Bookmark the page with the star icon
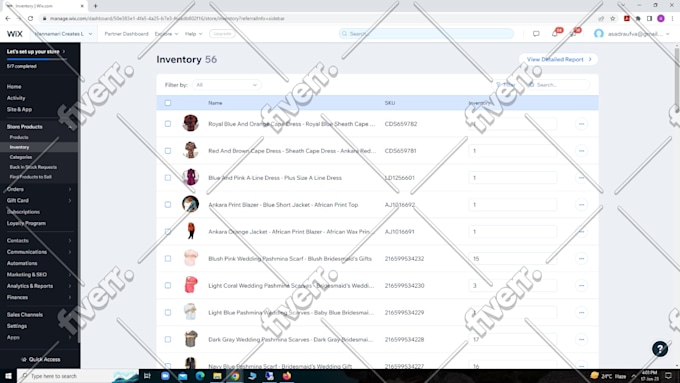 click(x=612, y=18)
